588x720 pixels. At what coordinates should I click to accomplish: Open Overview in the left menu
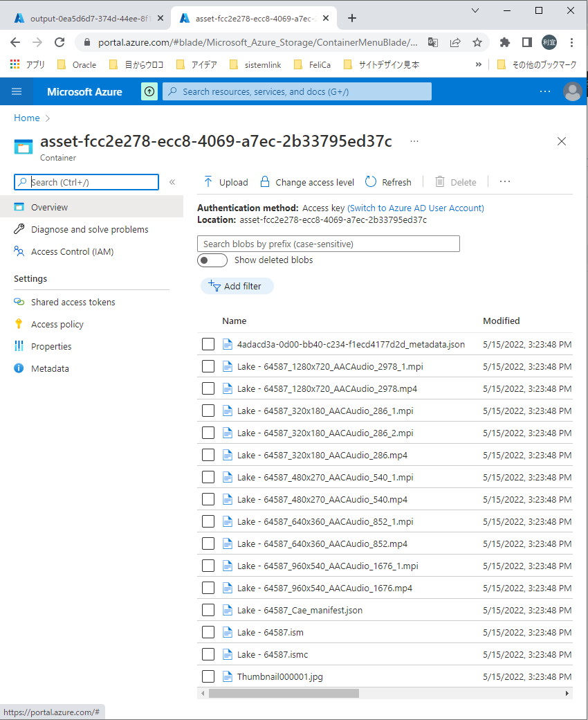pyautogui.click(x=92, y=207)
